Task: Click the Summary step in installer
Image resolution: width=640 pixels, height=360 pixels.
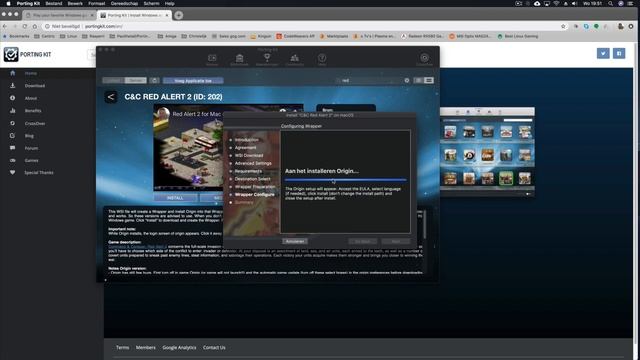Action: (x=244, y=202)
